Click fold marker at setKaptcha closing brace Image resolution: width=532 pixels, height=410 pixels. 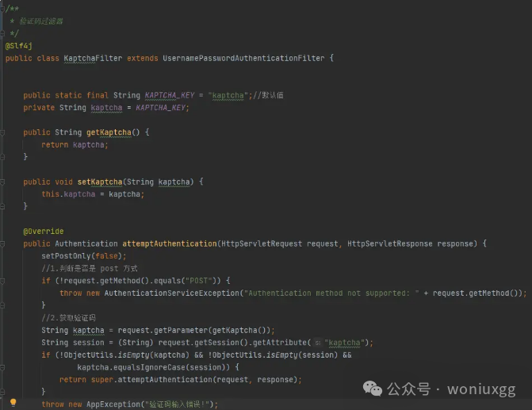pos(2,206)
